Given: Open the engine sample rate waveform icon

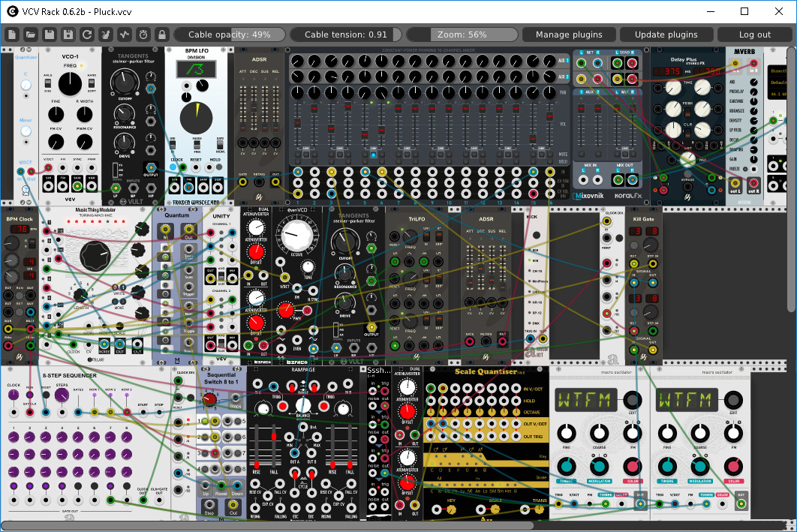Looking at the screenshot, I should pyautogui.click(x=125, y=35).
